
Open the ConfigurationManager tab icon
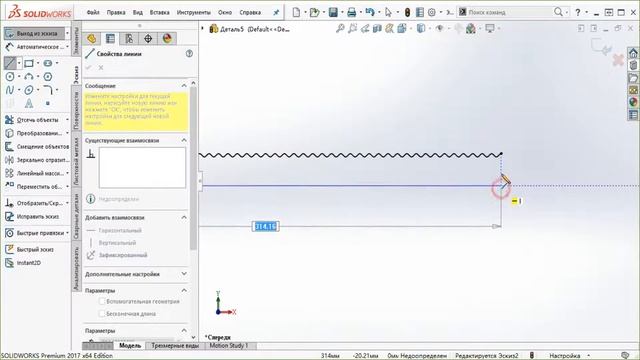pos(129,39)
